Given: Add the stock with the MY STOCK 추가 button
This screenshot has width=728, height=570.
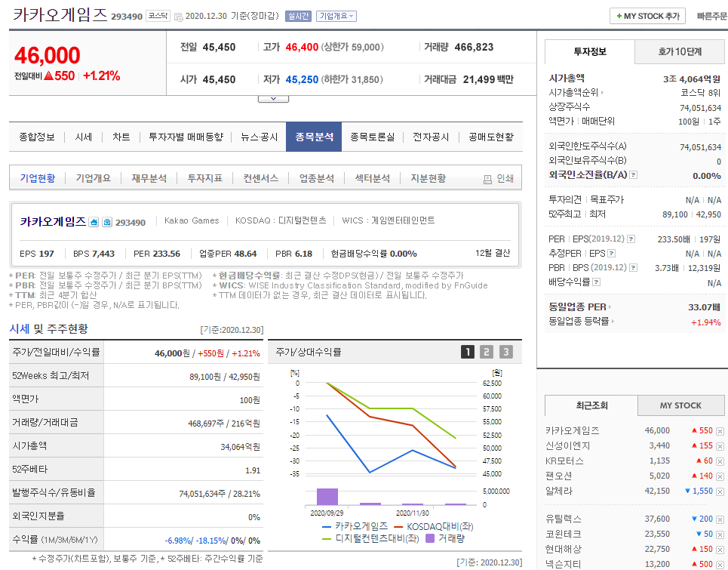Looking at the screenshot, I should click(x=647, y=17).
